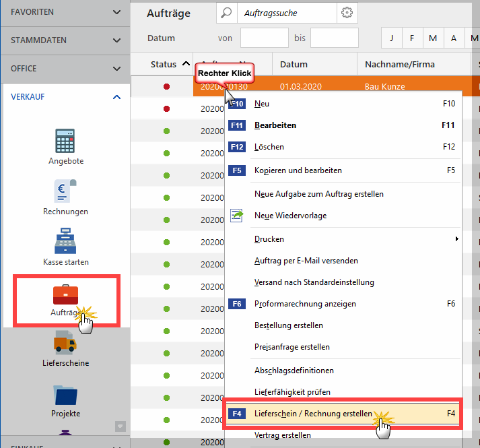Choose Kopieren und bearbeiten from context menu
The height and width of the screenshot is (448, 480).
coord(298,170)
